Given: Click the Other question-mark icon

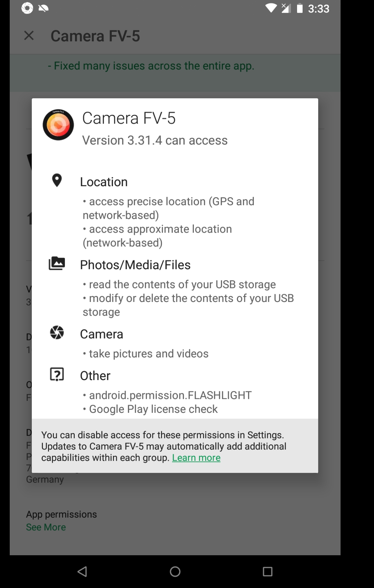Looking at the screenshot, I should click(x=57, y=374).
